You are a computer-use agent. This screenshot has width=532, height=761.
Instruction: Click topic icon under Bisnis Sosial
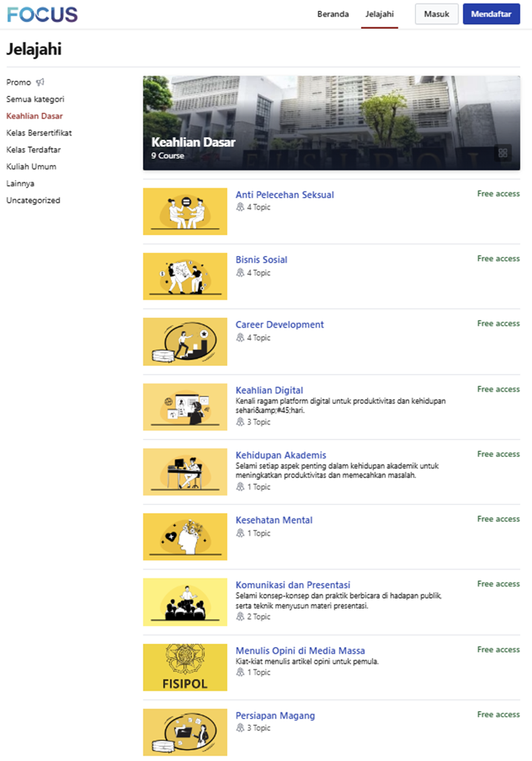[240, 273]
